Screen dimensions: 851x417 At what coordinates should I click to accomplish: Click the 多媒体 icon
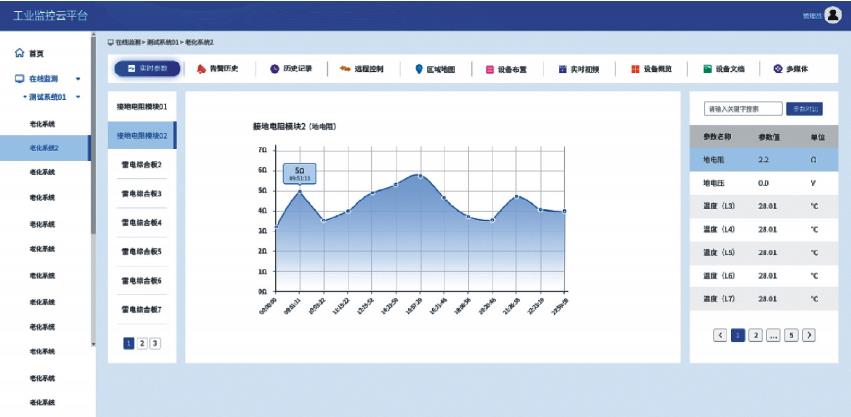point(778,69)
